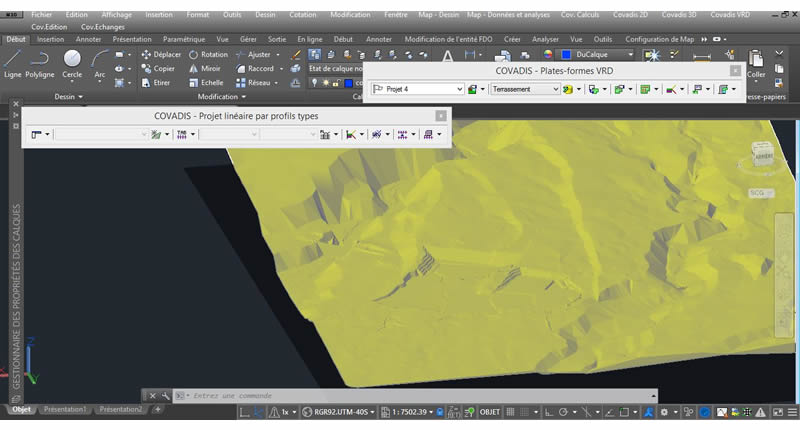Click the profile axes icon in Projet linéaire toolbar

pos(351,135)
